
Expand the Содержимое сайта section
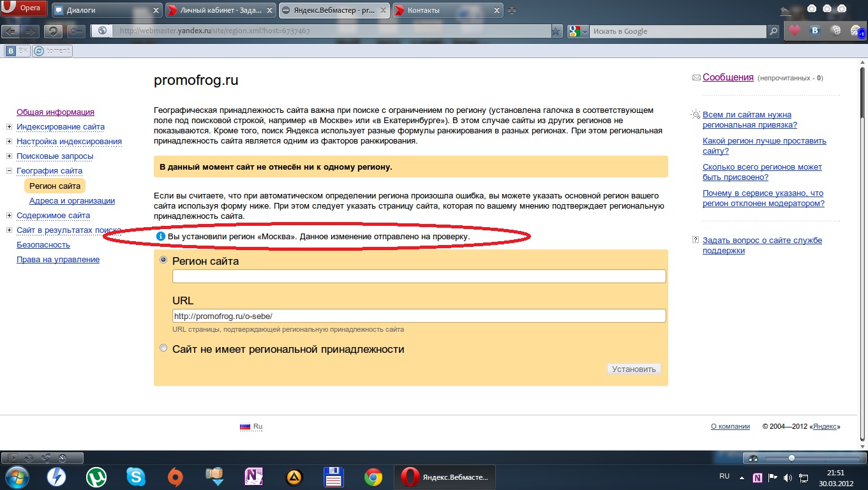point(10,216)
